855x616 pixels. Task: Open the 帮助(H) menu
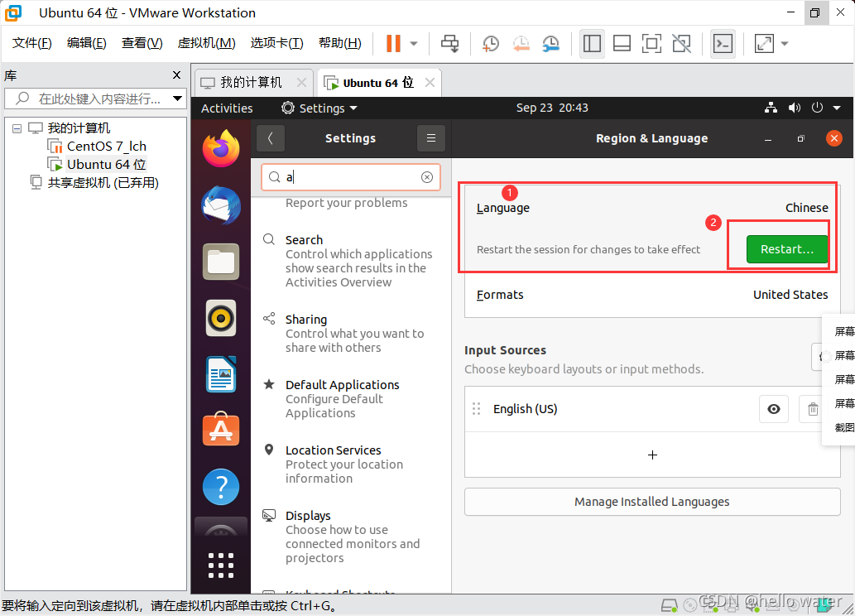(x=339, y=43)
